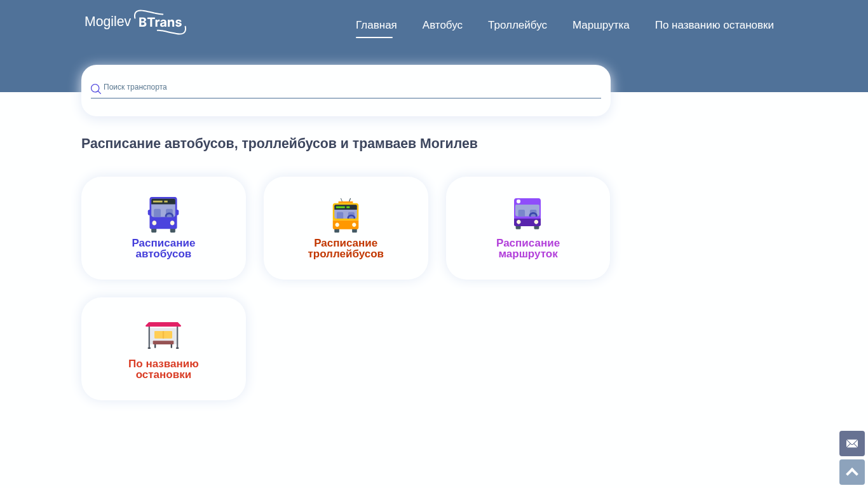Click the BTrans logo emblem

pos(160,22)
